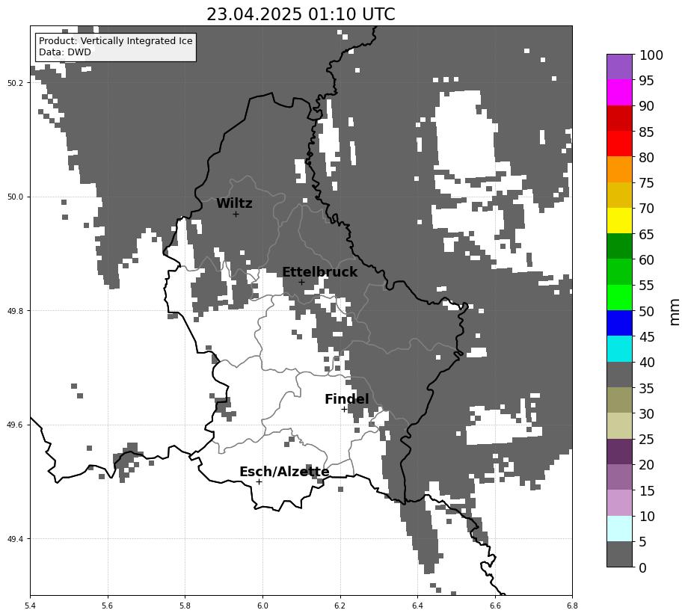Pick the dark purple 20-25 colorbar swatch
Image resolution: width=688 pixels, height=616 pixels.
[619, 451]
